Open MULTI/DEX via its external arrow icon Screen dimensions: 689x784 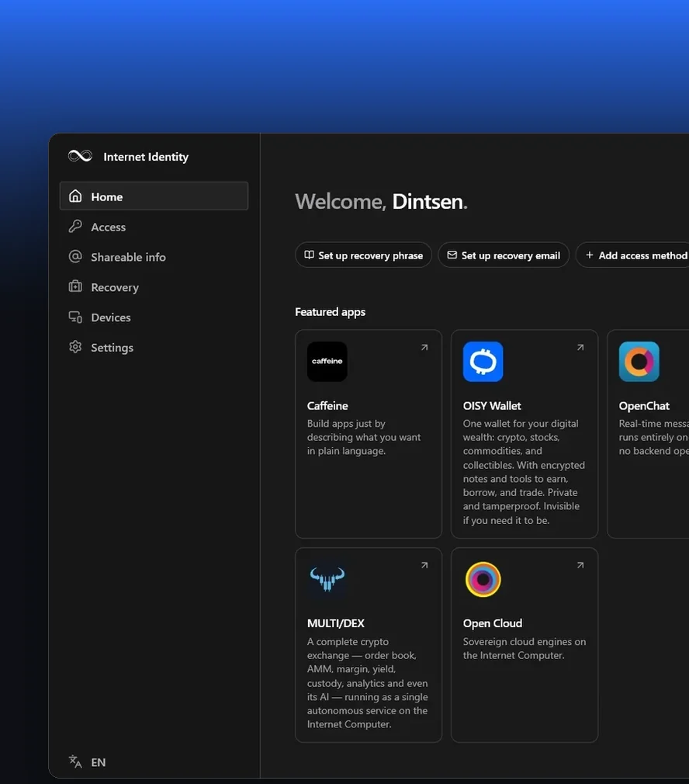tap(424, 565)
